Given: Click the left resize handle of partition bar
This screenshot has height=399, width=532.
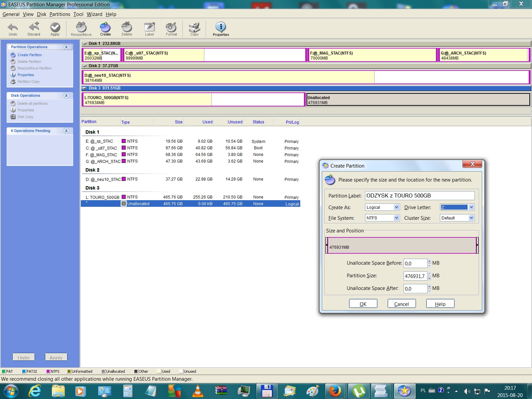Looking at the screenshot, I should pyautogui.click(x=327, y=245).
